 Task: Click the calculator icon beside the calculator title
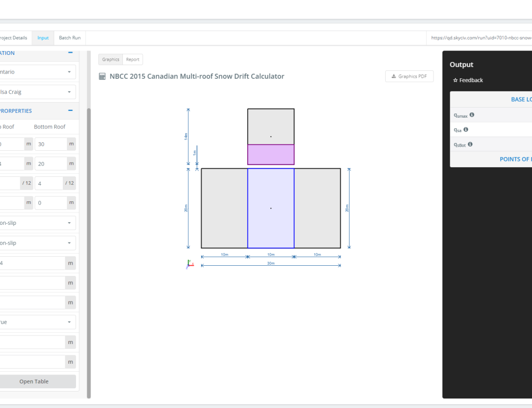(101, 76)
